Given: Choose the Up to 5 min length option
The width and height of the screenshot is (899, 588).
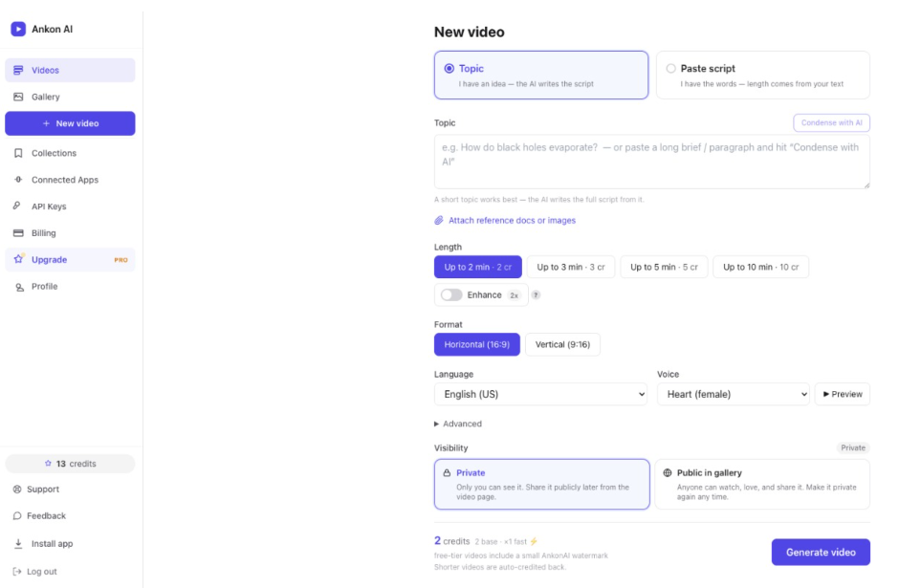Looking at the screenshot, I should point(664,267).
